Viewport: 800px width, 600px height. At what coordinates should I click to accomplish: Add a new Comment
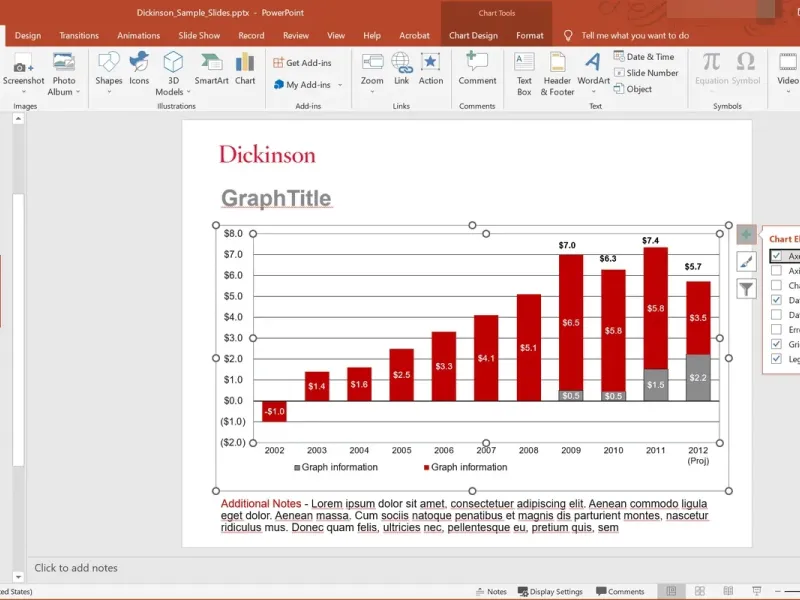point(477,69)
